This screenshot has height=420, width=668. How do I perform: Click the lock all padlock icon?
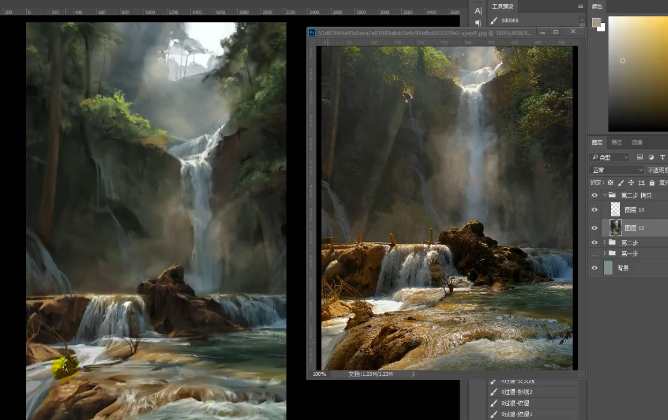coord(642,183)
